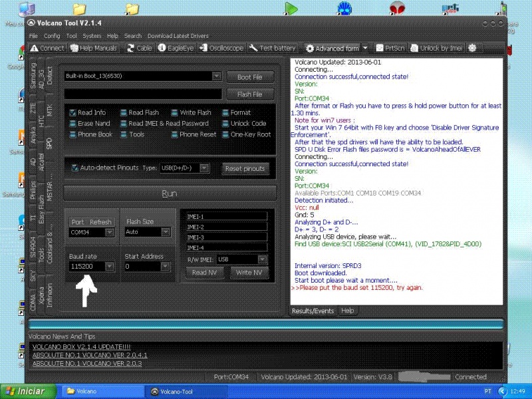The width and height of the screenshot is (532, 399).
Task: Open the Start Address dropdown
Action: tap(165, 267)
